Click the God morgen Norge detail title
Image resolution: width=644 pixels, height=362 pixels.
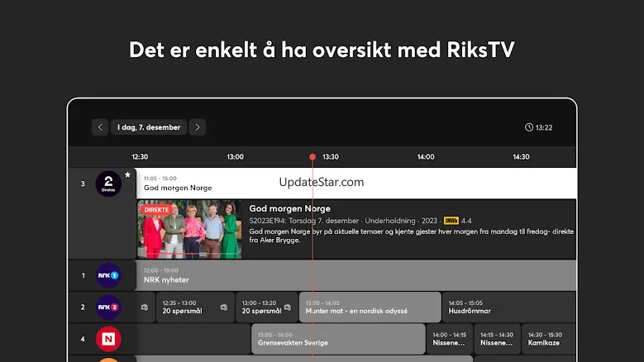click(289, 208)
